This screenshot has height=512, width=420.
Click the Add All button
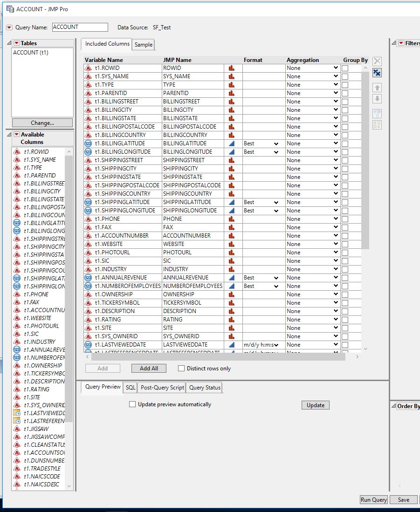[x=148, y=369]
